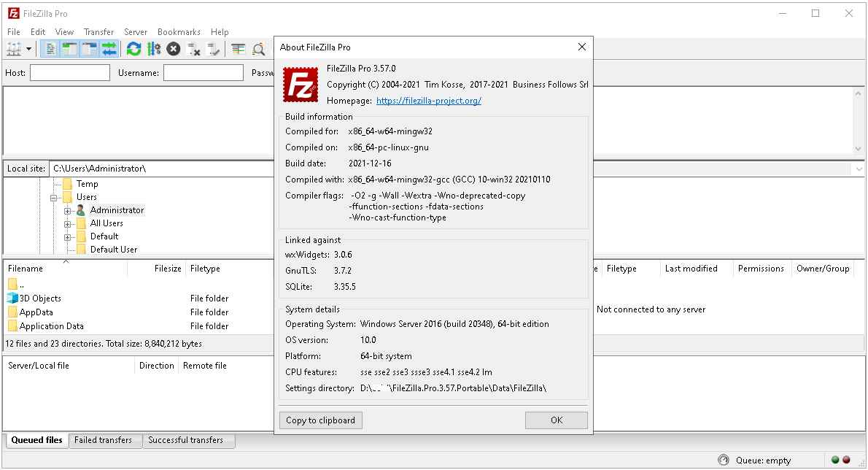Cancel the current operation

point(174,50)
